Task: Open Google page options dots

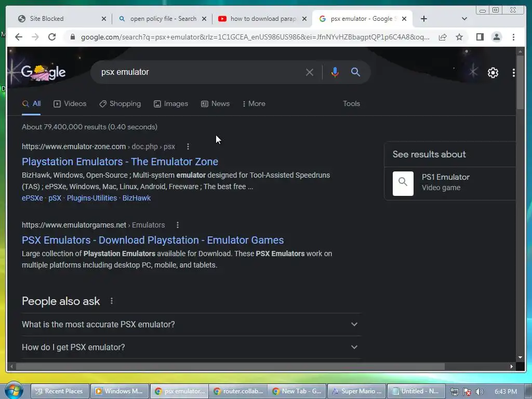Action: (x=514, y=73)
